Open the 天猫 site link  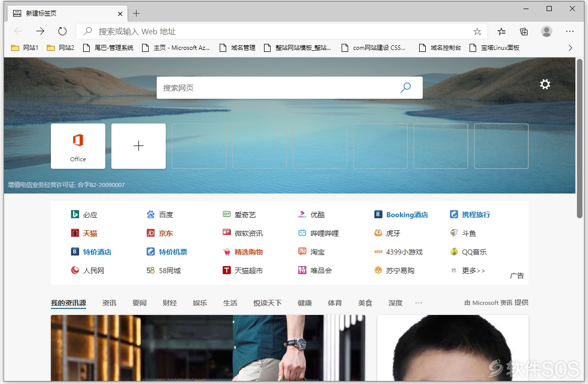(84, 233)
